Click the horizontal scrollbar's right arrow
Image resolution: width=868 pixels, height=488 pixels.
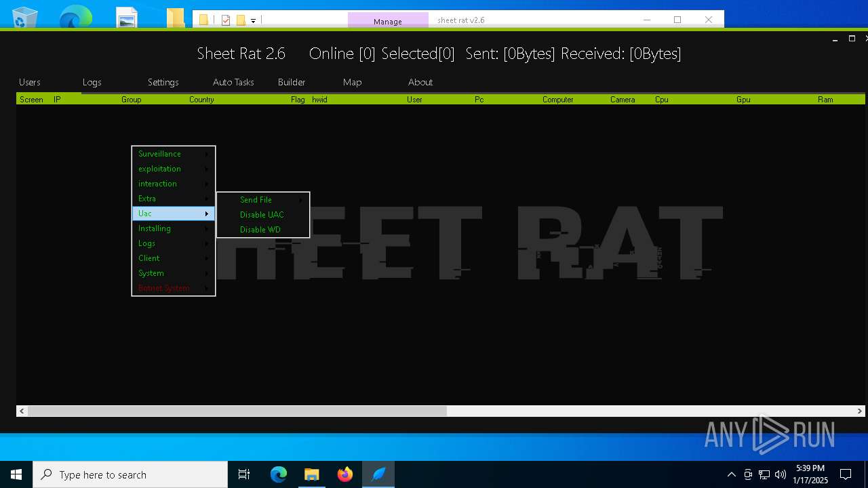tap(860, 411)
